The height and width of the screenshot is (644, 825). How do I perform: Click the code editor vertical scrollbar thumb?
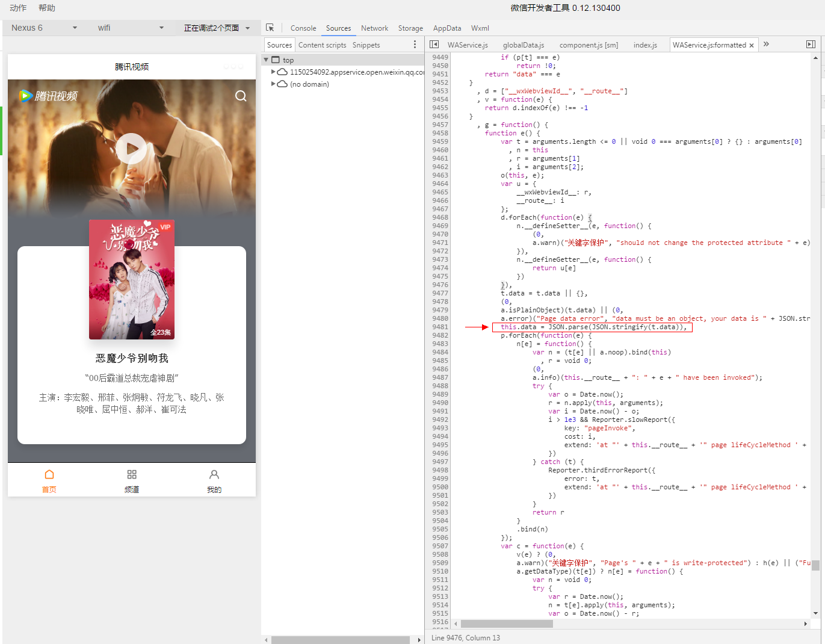[815, 565]
